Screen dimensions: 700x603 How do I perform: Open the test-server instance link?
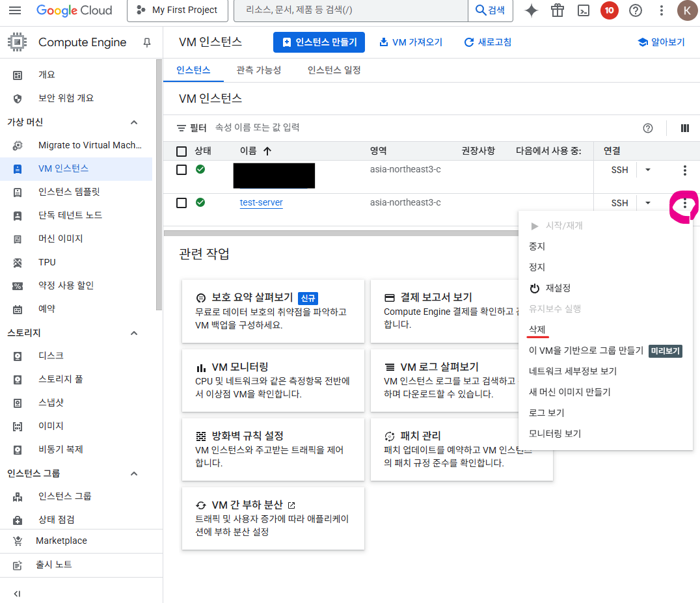click(x=261, y=203)
